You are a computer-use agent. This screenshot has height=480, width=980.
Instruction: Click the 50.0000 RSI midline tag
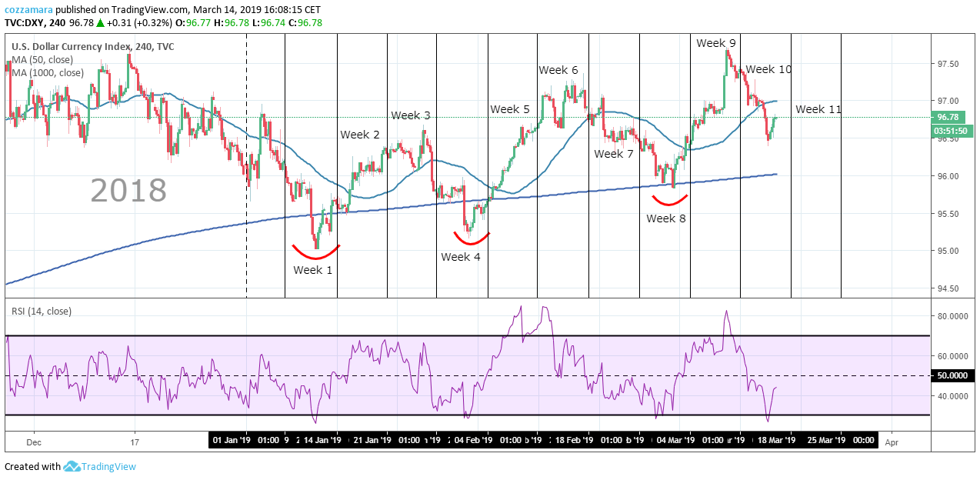(952, 375)
